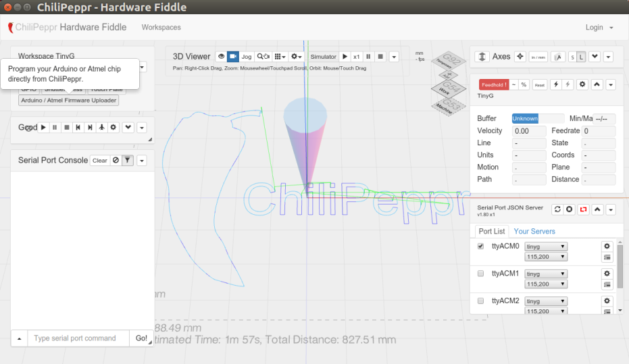The image size is (629, 364).
Task: Click the Jog button in 3D Viewer
Action: click(247, 57)
